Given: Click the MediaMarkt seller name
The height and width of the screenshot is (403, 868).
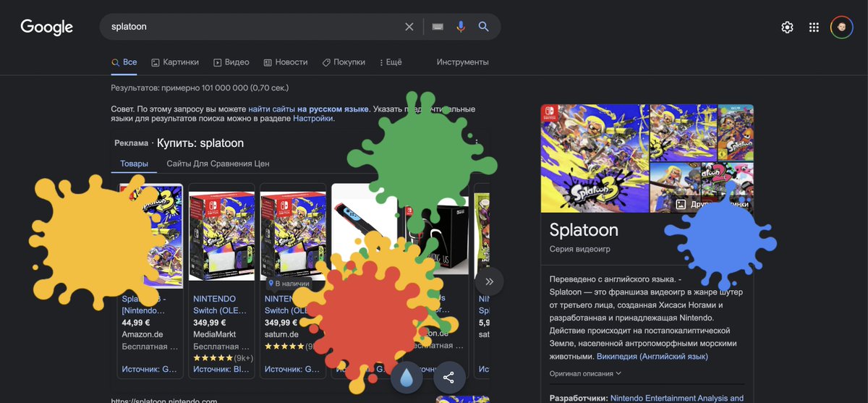Looking at the screenshot, I should (x=215, y=334).
